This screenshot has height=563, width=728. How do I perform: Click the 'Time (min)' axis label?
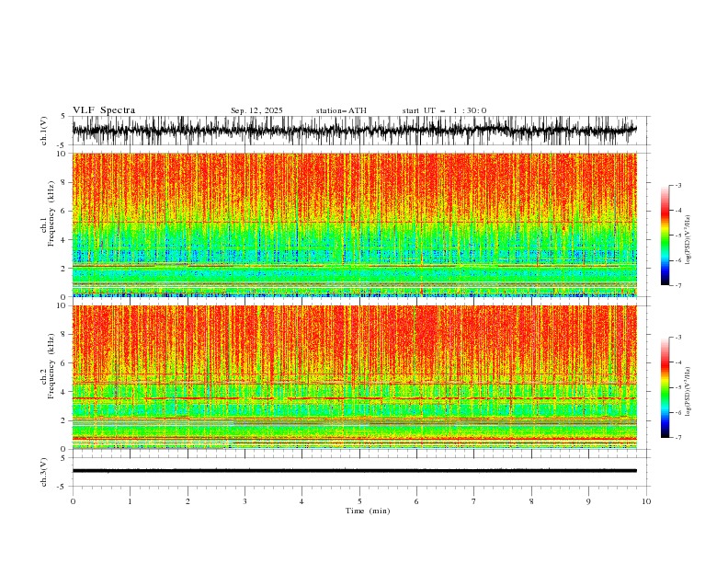click(368, 511)
